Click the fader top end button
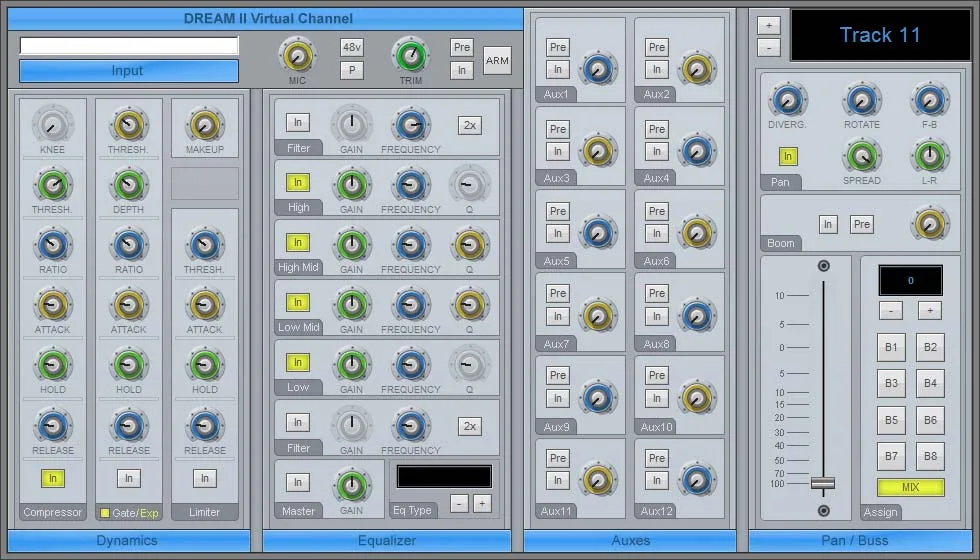This screenshot has height=560, width=980. 824,266
